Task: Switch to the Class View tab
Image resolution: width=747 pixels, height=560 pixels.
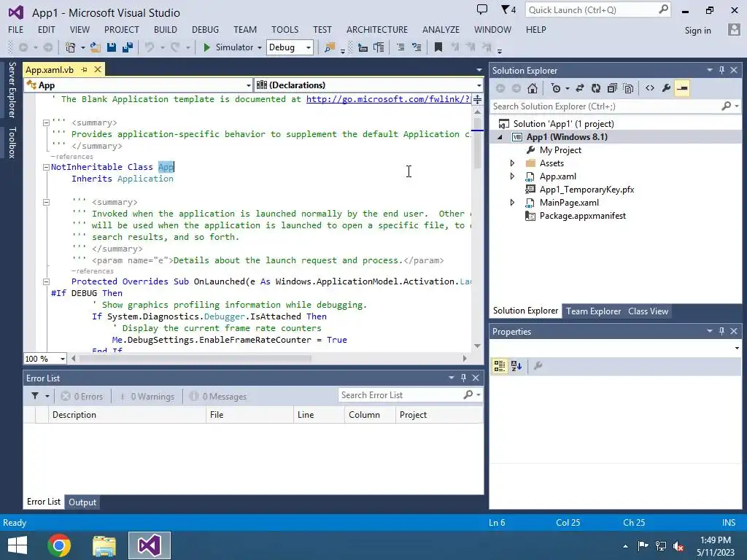Action: (648, 311)
